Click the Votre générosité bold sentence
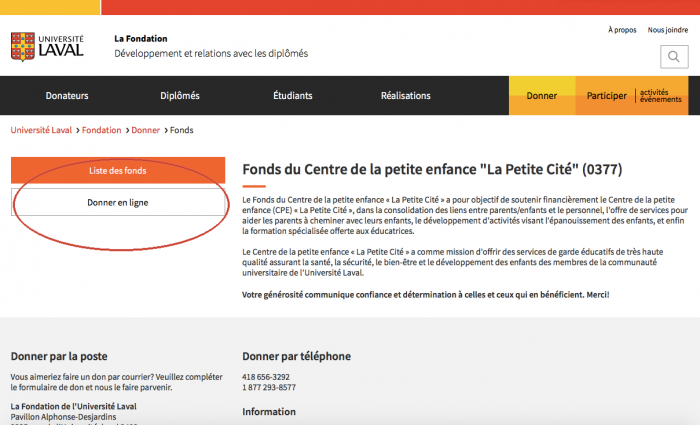This screenshot has height=425, width=700. [425, 295]
